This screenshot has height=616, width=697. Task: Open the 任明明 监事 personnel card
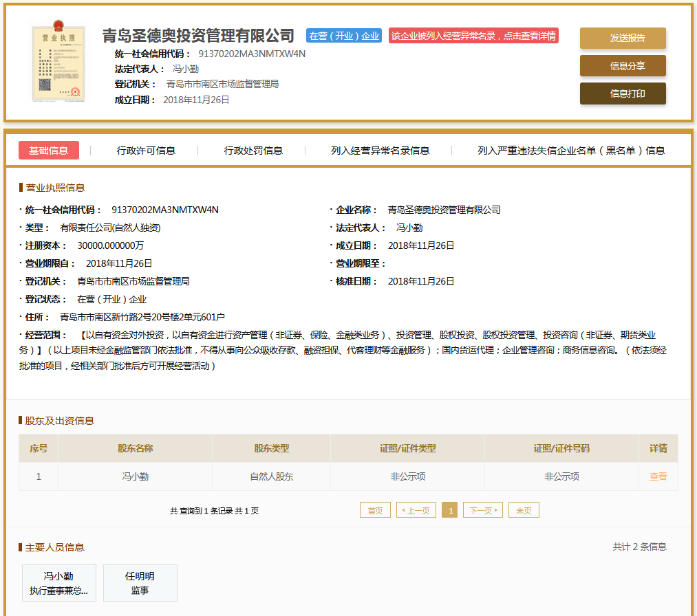click(x=140, y=583)
